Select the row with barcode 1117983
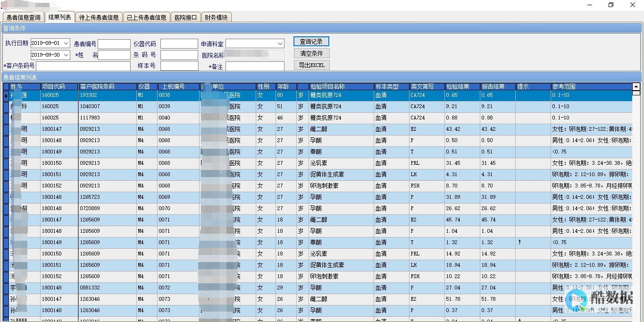Viewport: 644px width, 322px height. [x=318, y=118]
